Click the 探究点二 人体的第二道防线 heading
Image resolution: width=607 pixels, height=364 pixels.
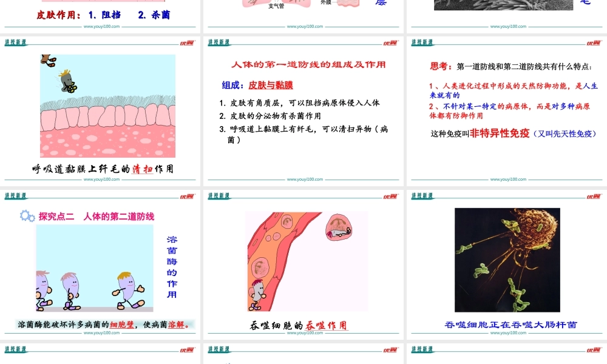97,217
